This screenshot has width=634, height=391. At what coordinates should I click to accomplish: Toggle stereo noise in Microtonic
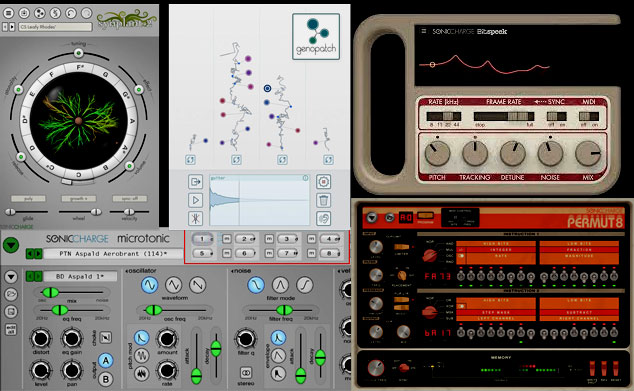click(x=246, y=372)
